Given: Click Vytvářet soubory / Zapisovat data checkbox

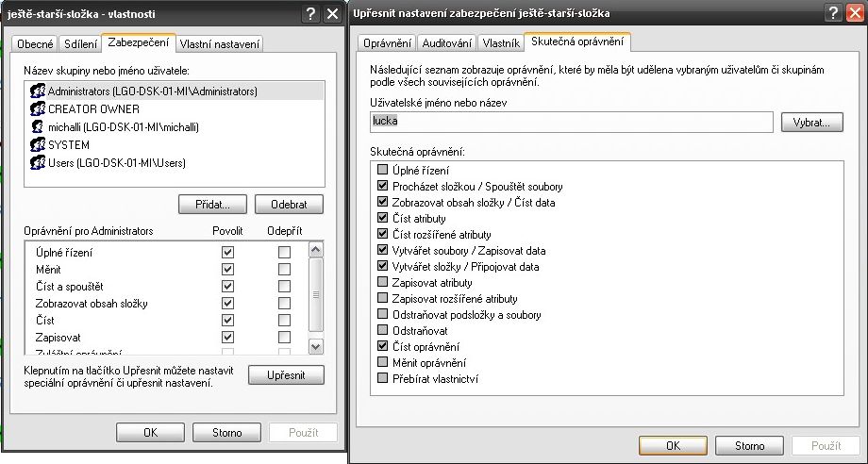Looking at the screenshot, I should (382, 250).
